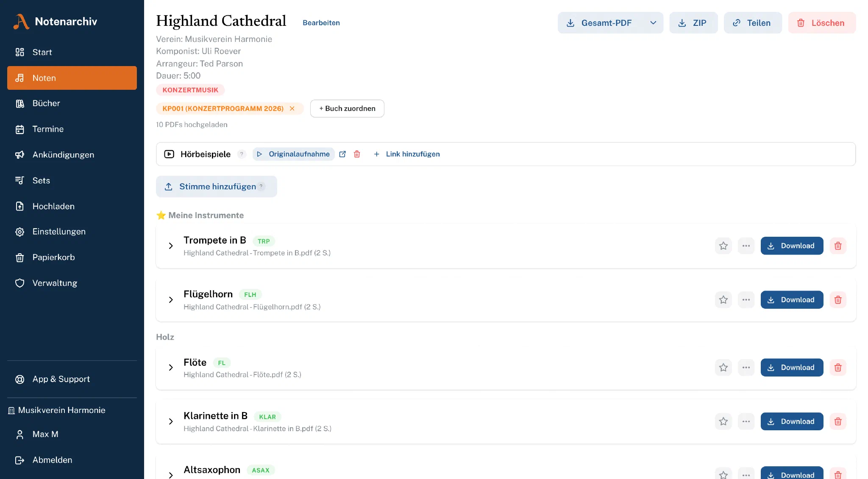Open the Papierkorb page
This screenshot has height=479, width=868.
(72, 257)
